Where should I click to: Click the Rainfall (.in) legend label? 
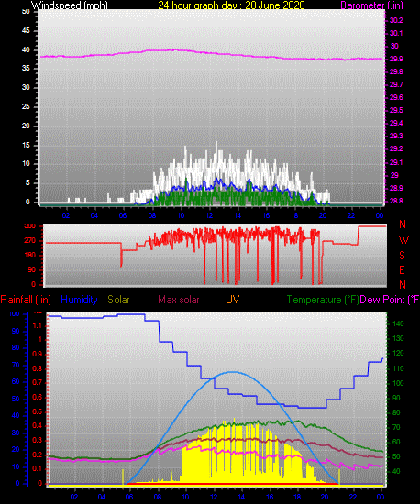coord(26,300)
